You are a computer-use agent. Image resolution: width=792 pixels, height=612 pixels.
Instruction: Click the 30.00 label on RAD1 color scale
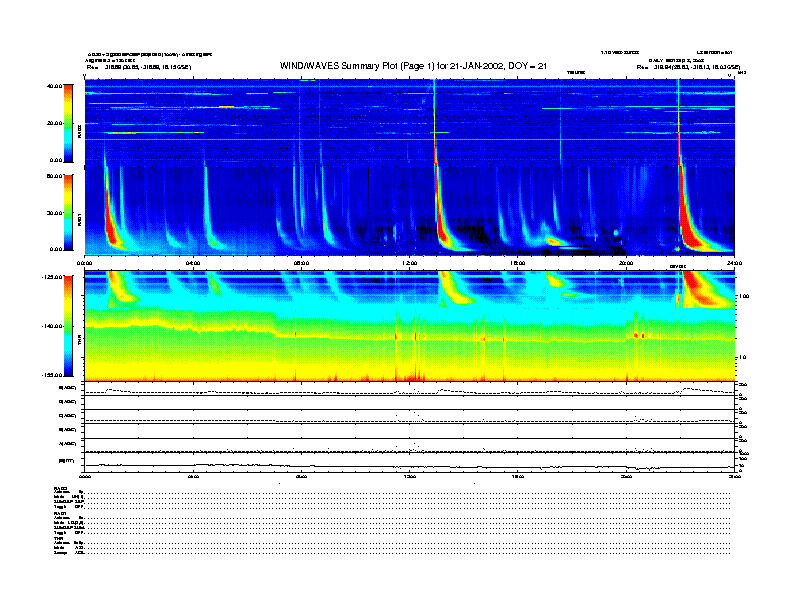click(x=54, y=213)
